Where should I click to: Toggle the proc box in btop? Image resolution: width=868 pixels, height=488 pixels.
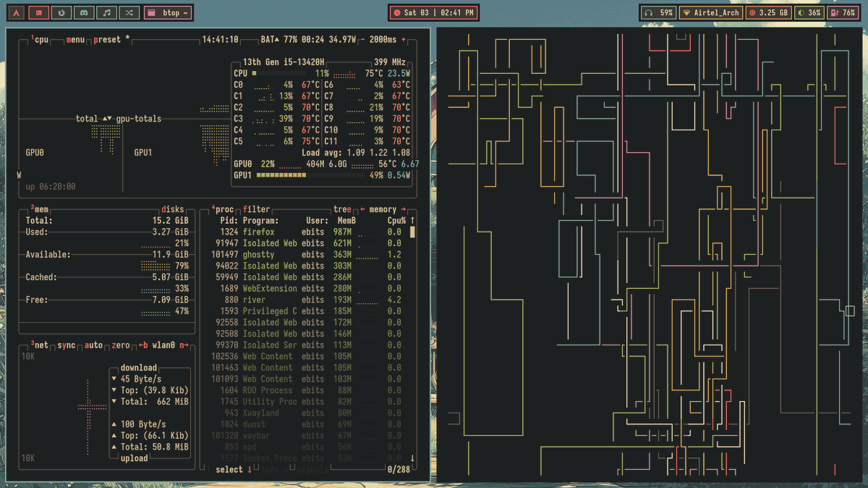tap(222, 209)
